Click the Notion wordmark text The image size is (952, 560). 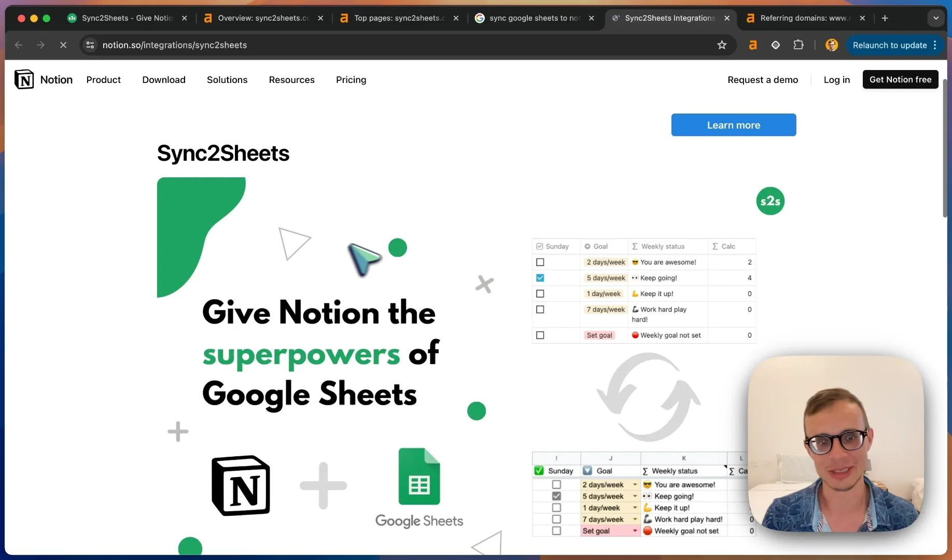(56, 79)
